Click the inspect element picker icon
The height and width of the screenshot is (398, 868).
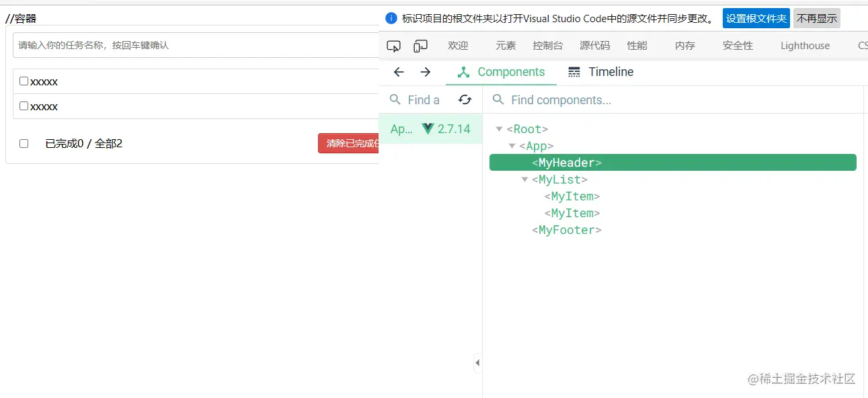[x=394, y=46]
